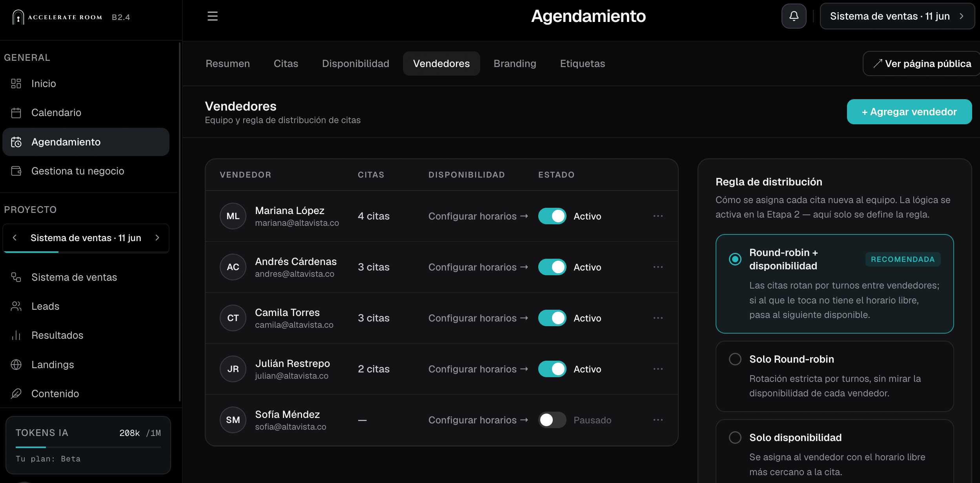The height and width of the screenshot is (483, 980).
Task: Switch to the Branding tab
Action: click(515, 64)
